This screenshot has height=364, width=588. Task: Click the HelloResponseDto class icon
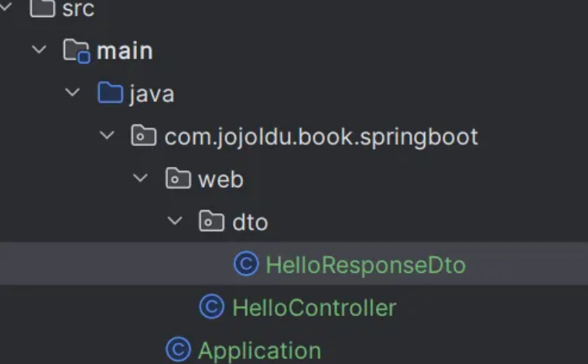click(246, 264)
